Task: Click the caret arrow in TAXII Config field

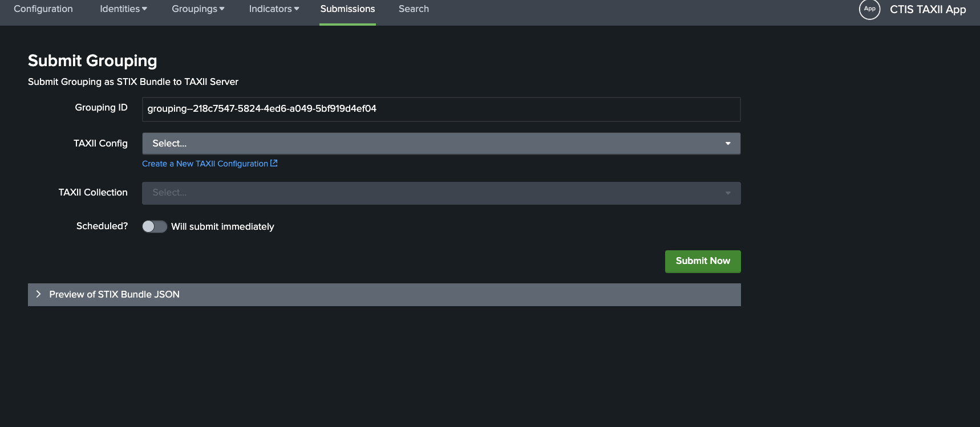Action: tap(728, 144)
